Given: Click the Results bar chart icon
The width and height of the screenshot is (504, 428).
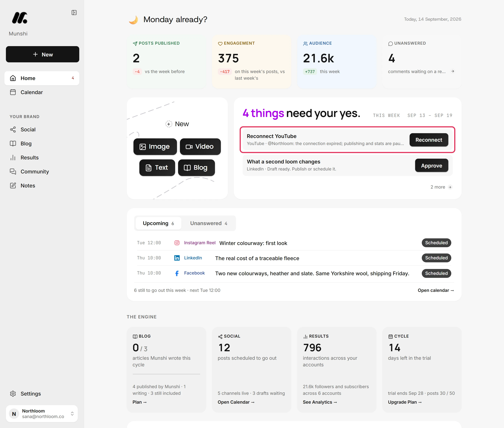Looking at the screenshot, I should (13, 158).
